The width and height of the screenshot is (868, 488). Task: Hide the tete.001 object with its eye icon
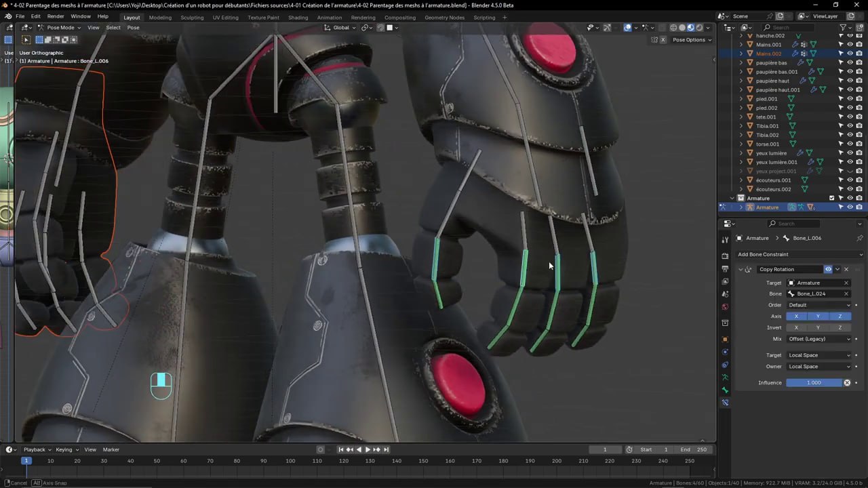point(850,117)
